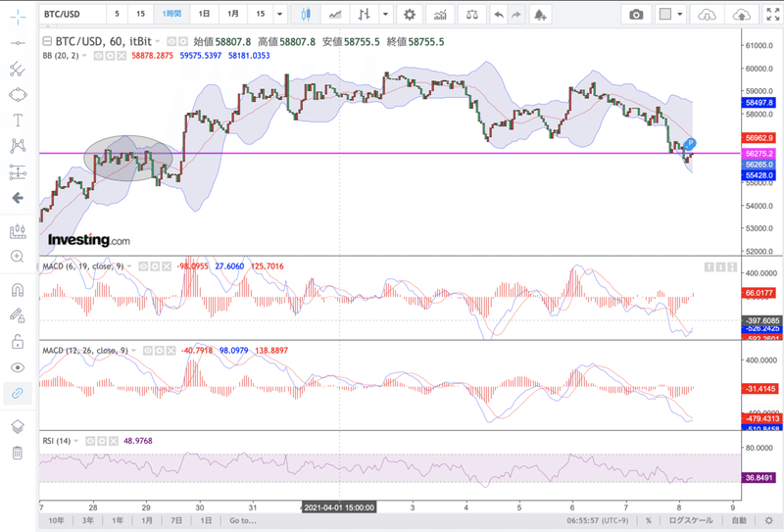The width and height of the screenshot is (784, 532).
Task: Hide the MACD (6, 19, close, 9) indicator
Action: tap(143, 266)
